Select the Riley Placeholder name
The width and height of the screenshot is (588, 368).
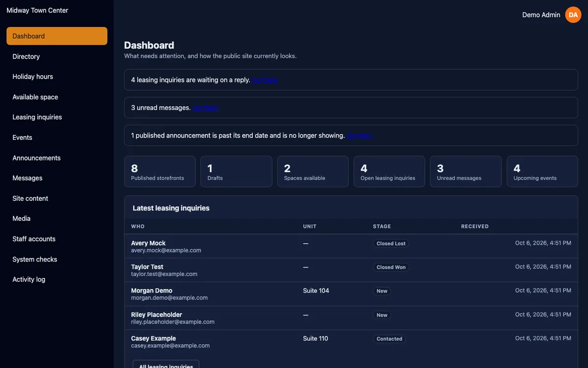(156, 315)
